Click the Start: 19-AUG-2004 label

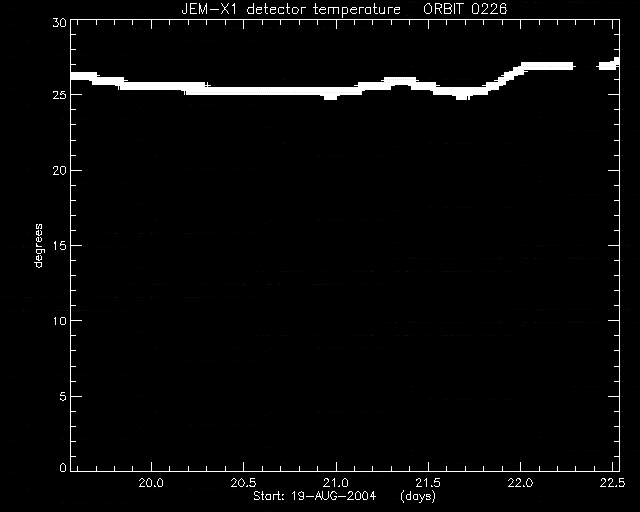coord(315,496)
